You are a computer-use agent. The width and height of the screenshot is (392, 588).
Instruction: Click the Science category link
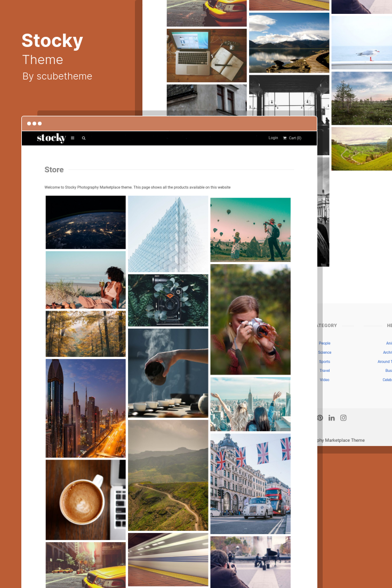click(325, 353)
